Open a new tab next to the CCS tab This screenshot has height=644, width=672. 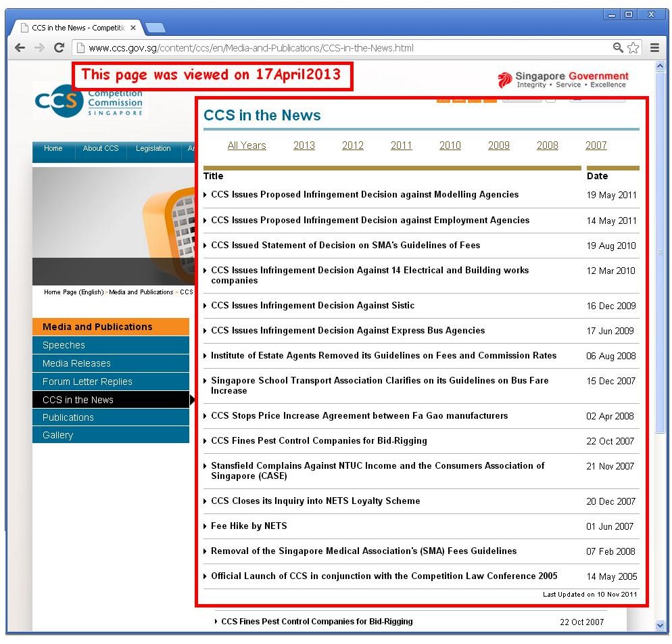[x=155, y=28]
